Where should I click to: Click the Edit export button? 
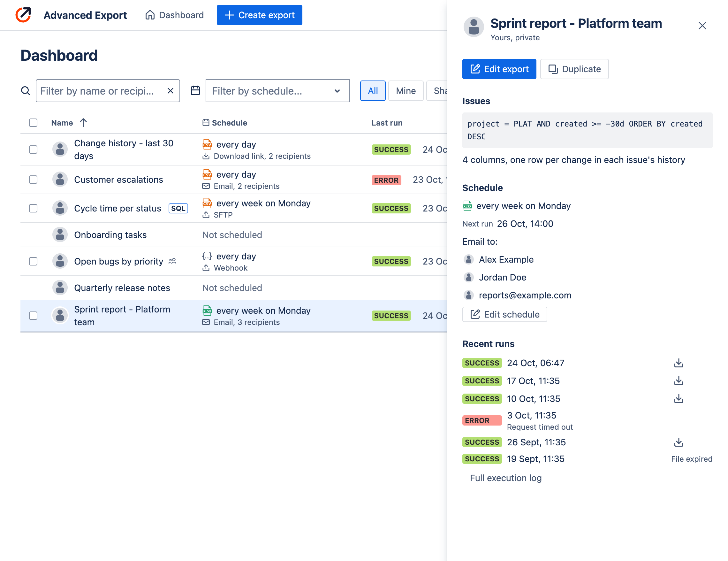[499, 69]
